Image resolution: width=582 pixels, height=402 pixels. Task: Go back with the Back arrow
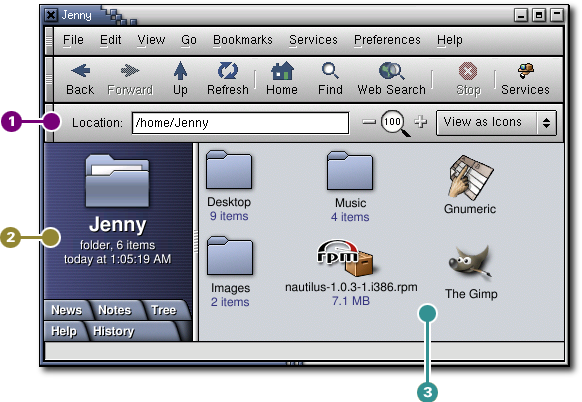click(x=80, y=71)
